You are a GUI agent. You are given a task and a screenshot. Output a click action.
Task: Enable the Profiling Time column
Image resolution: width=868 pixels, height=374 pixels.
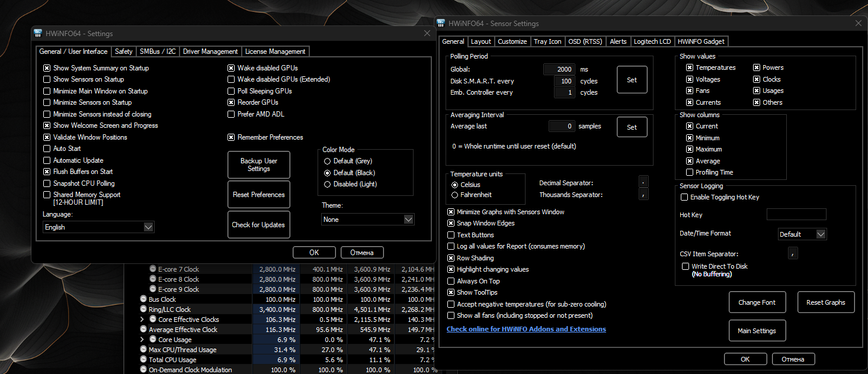690,172
